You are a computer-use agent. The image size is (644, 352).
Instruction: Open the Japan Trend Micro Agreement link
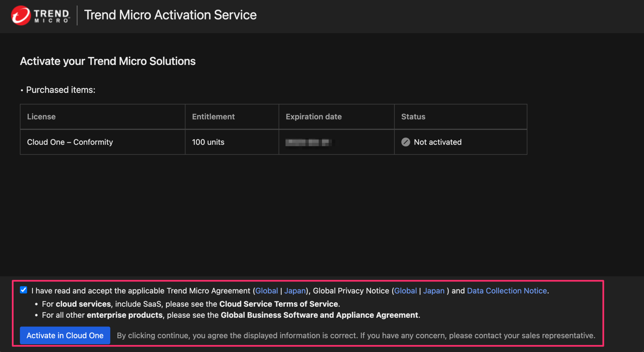[295, 291]
